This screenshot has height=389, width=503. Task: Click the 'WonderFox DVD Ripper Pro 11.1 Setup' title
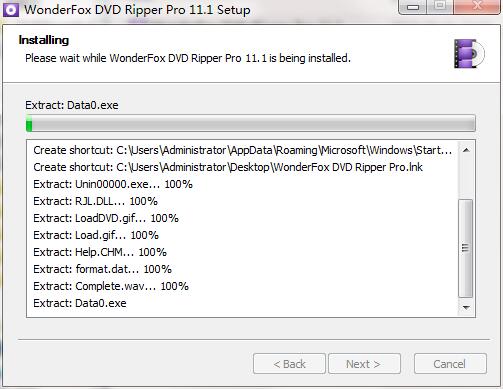pyautogui.click(x=137, y=9)
